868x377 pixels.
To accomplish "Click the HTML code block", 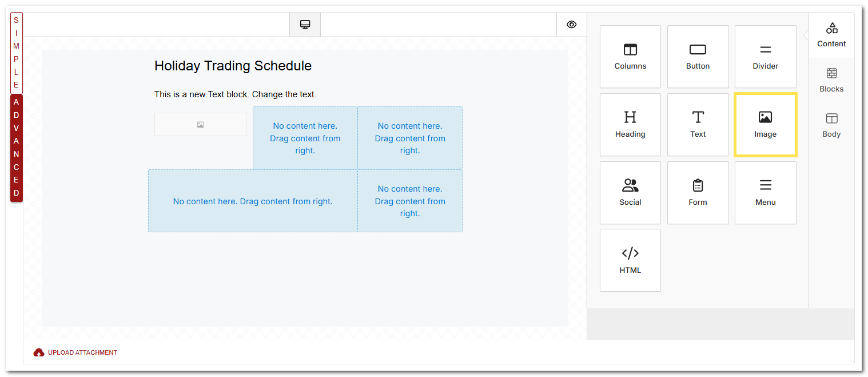I will click(x=630, y=260).
